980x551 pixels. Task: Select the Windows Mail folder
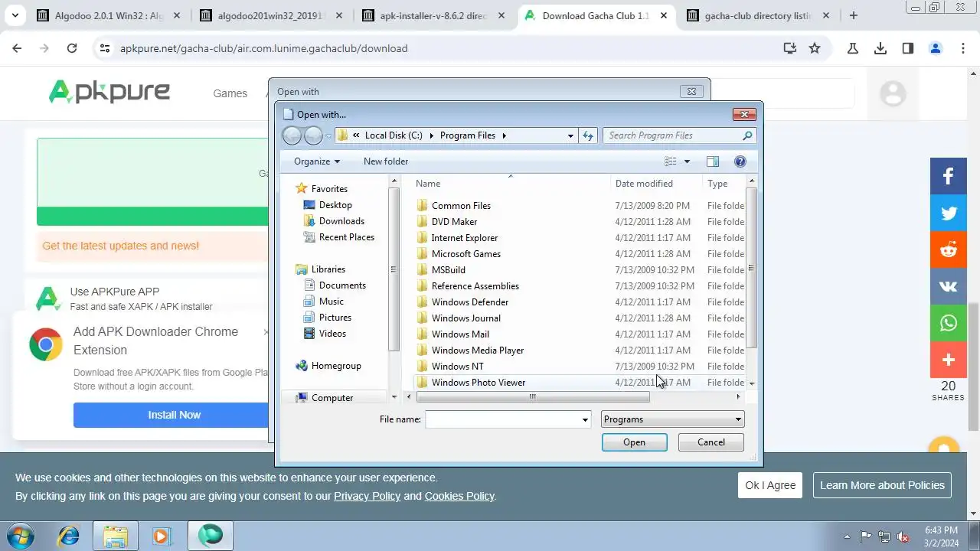pyautogui.click(x=459, y=334)
